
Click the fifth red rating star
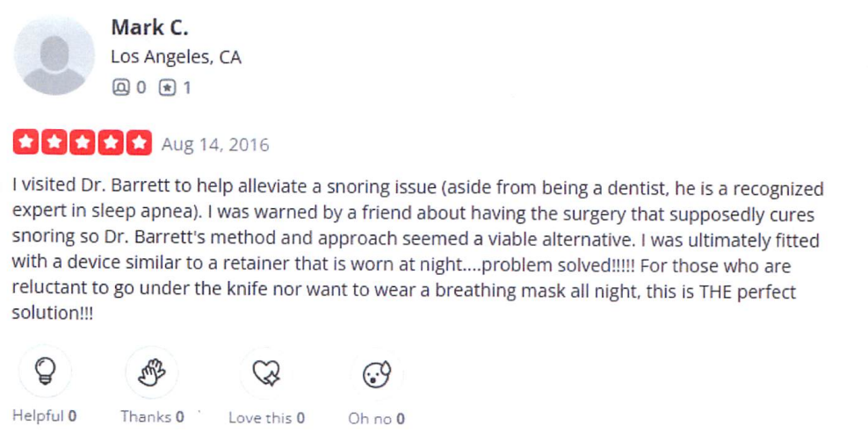tap(139, 143)
